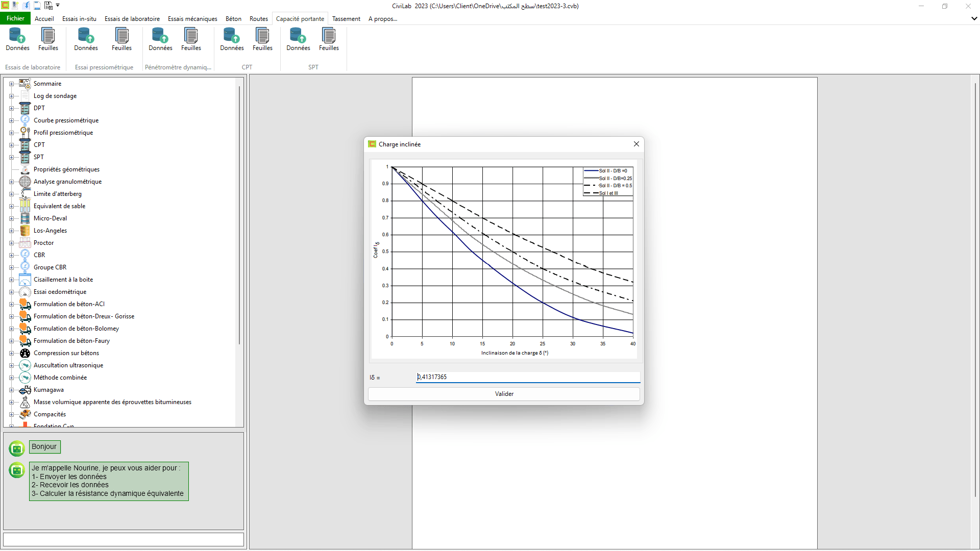Select Profil pressiométrique in the tree

pyautogui.click(x=63, y=133)
